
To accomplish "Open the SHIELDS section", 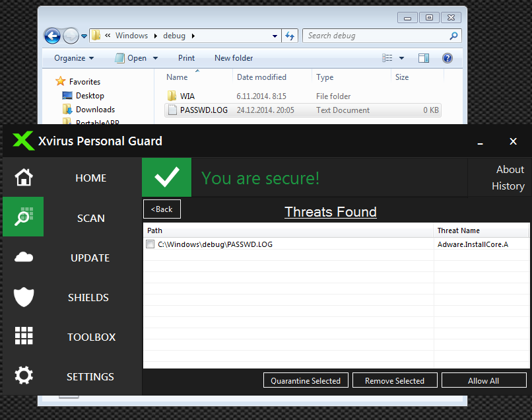I will point(88,297).
